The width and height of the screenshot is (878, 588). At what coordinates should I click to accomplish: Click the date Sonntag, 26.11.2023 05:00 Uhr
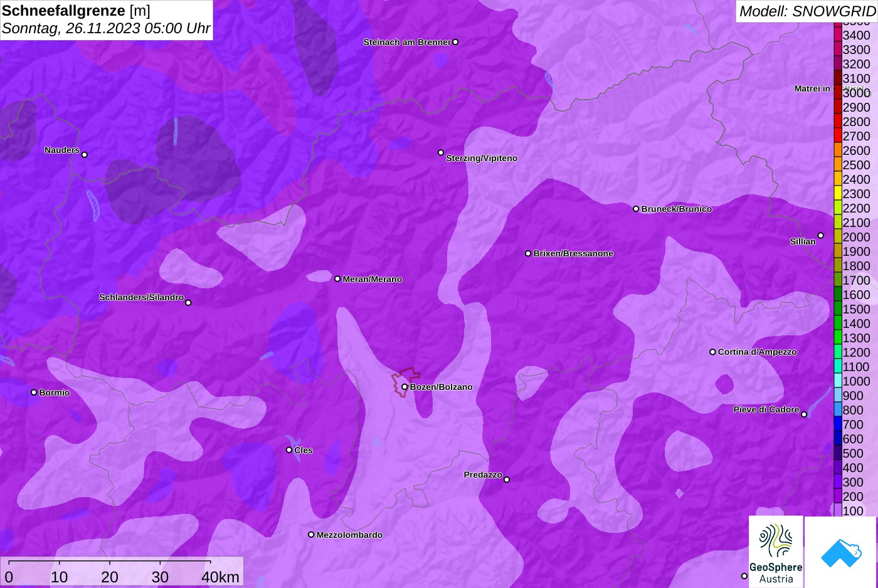coord(106,28)
